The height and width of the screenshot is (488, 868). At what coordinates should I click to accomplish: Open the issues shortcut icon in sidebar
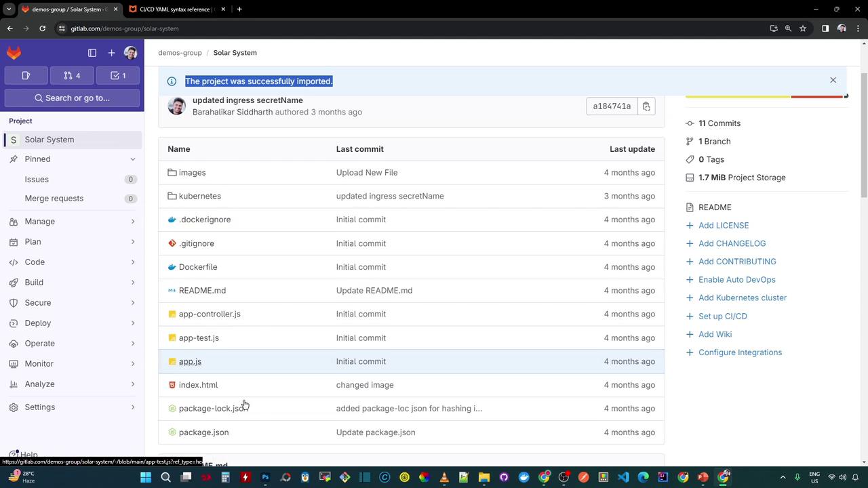click(x=26, y=75)
